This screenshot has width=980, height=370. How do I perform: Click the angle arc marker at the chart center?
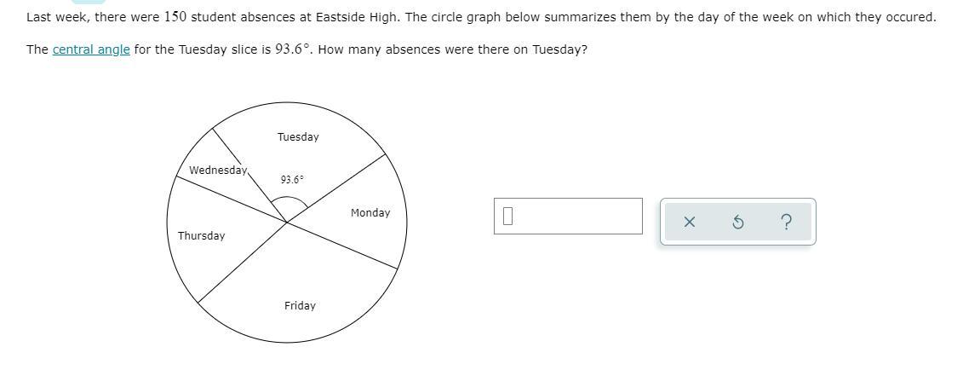(x=289, y=201)
